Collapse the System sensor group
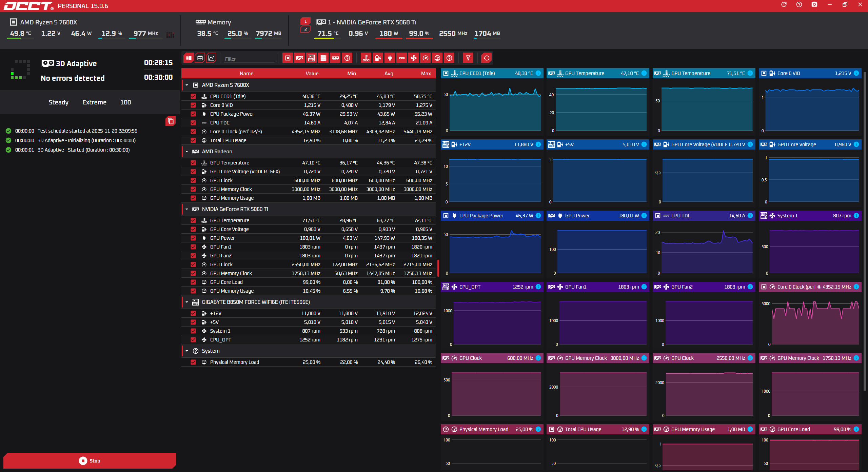 [x=187, y=351]
